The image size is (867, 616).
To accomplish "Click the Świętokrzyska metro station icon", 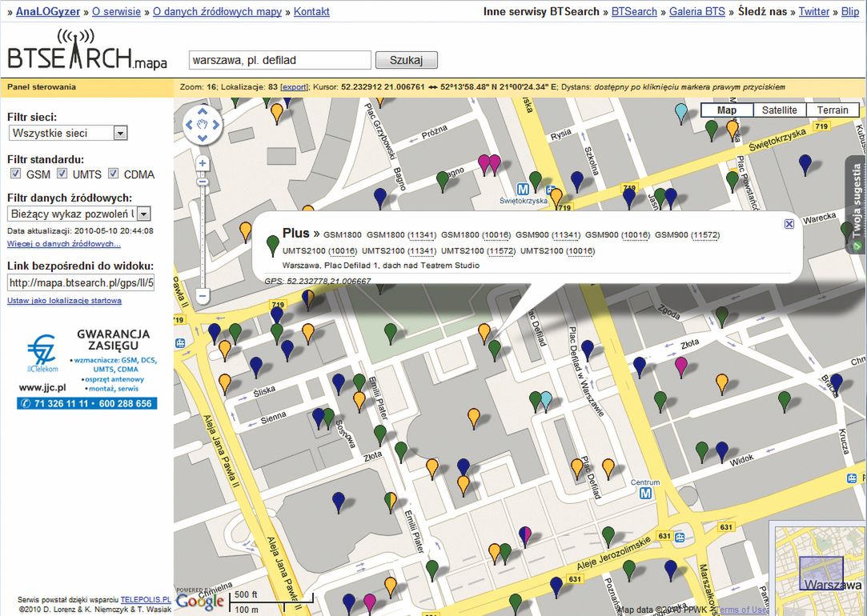I will 523,190.
